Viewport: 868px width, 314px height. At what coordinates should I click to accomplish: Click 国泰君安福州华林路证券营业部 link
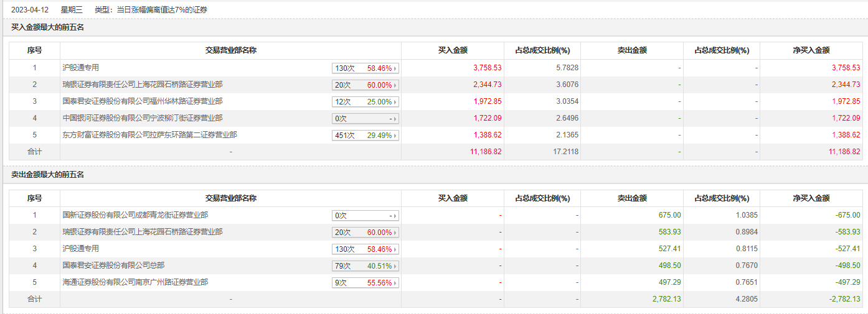[143, 101]
